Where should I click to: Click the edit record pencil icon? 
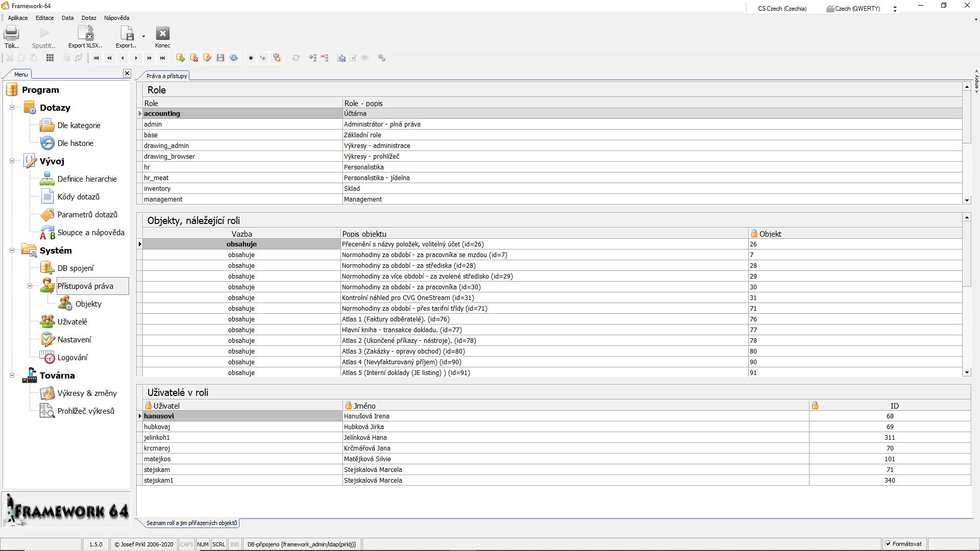point(207,58)
